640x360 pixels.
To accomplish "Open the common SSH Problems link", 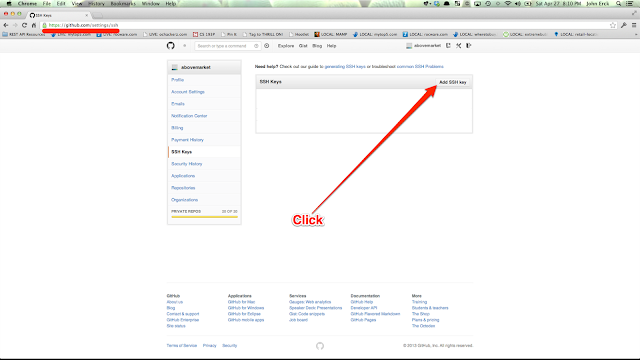I will click(420, 67).
